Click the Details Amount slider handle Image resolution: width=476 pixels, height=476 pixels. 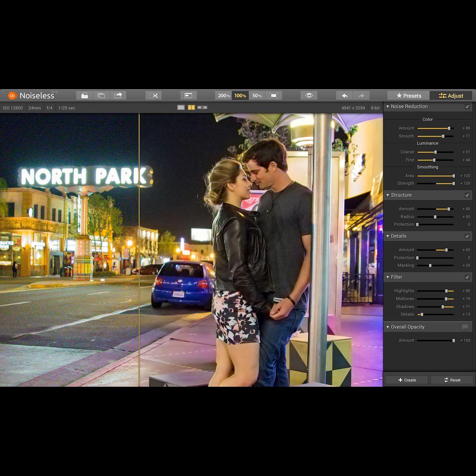[446, 250]
